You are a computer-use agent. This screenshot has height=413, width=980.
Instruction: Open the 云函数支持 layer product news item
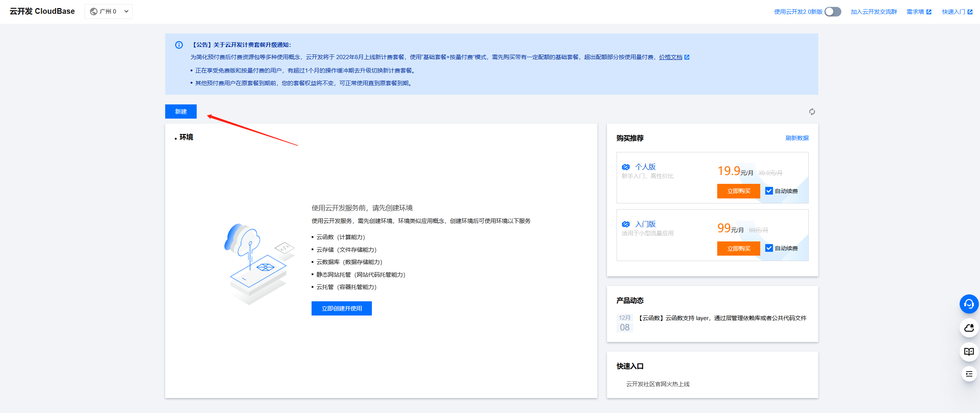pyautogui.click(x=722, y=318)
